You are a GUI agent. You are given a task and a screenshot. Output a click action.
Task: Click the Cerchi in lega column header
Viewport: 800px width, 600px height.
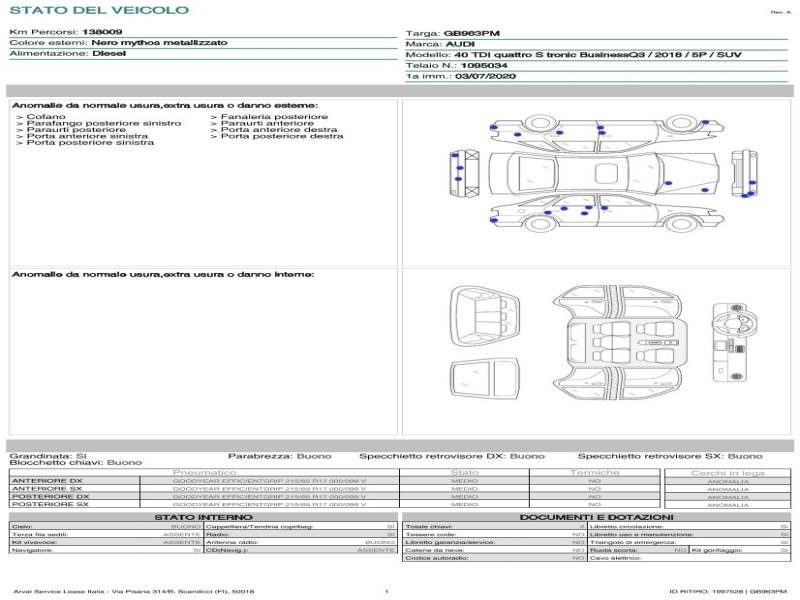click(x=727, y=472)
